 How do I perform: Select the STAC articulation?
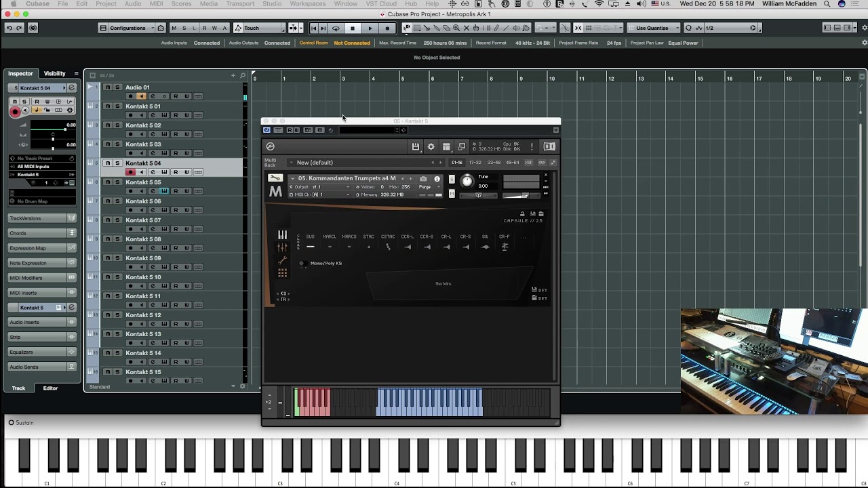pyautogui.click(x=368, y=243)
